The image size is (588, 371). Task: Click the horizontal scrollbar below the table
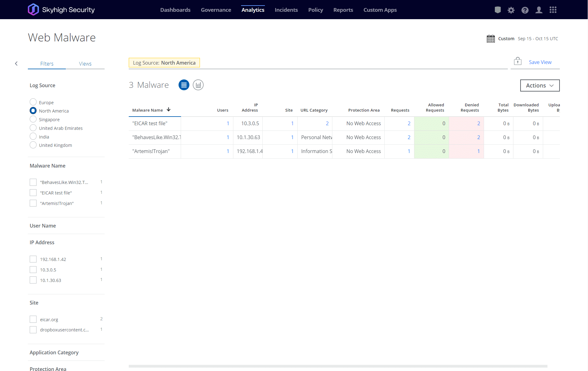338,366
